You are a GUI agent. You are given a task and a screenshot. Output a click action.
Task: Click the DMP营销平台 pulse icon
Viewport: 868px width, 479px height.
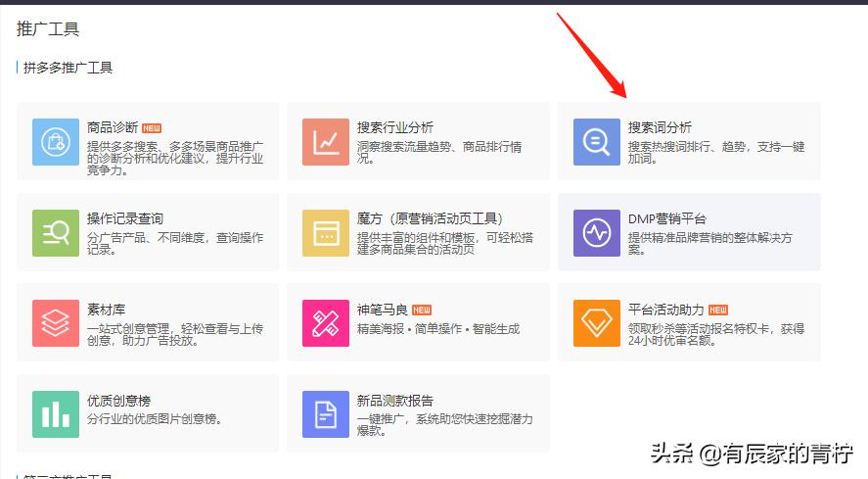(597, 233)
